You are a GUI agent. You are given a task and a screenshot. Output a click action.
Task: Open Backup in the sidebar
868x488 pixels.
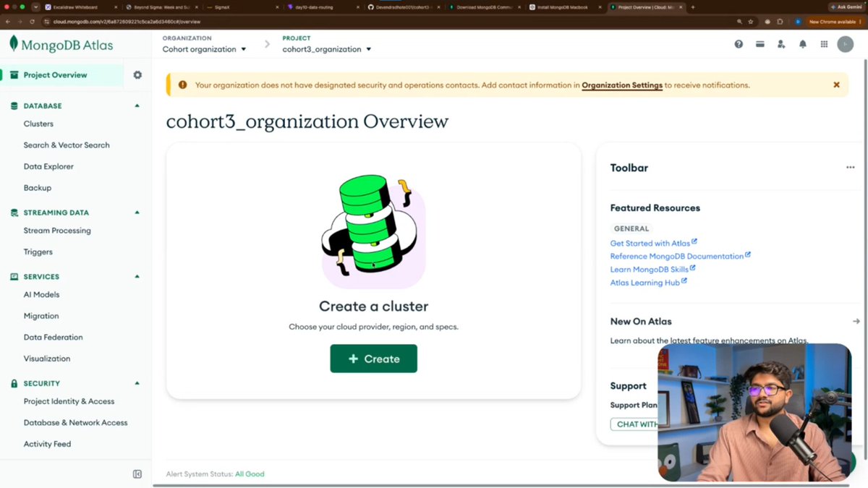click(x=38, y=188)
